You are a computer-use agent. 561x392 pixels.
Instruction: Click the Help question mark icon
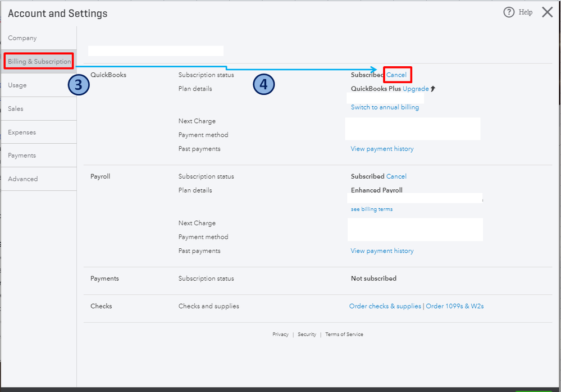pos(509,12)
